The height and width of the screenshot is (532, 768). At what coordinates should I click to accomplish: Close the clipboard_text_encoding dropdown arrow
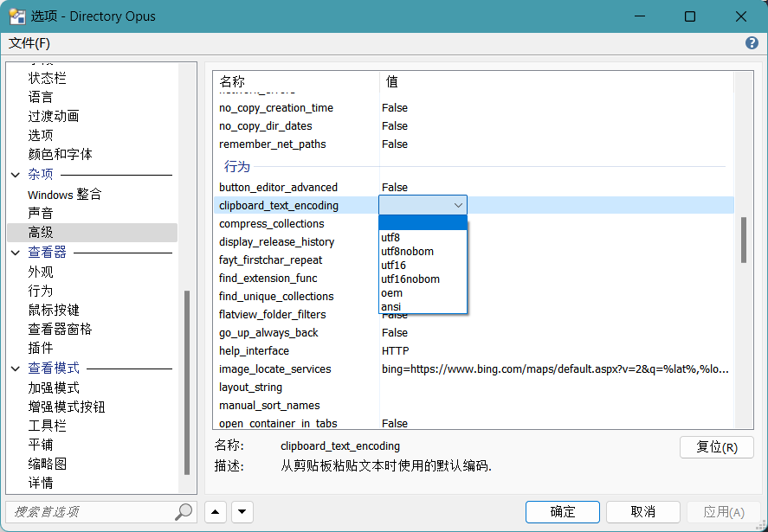point(458,205)
